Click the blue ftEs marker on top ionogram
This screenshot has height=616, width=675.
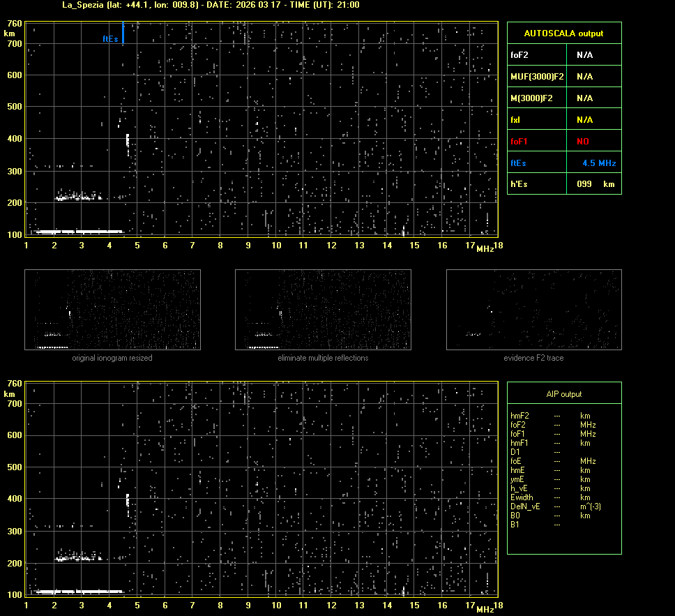[x=123, y=33]
